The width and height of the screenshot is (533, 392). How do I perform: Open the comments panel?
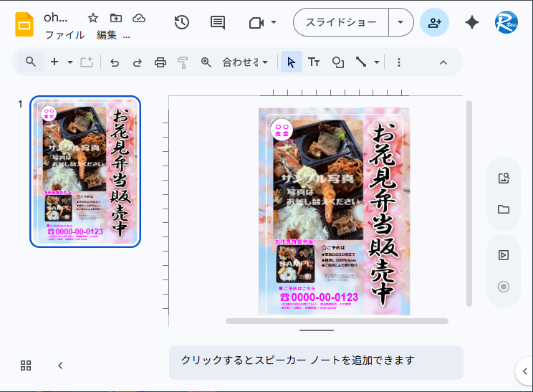tap(218, 22)
